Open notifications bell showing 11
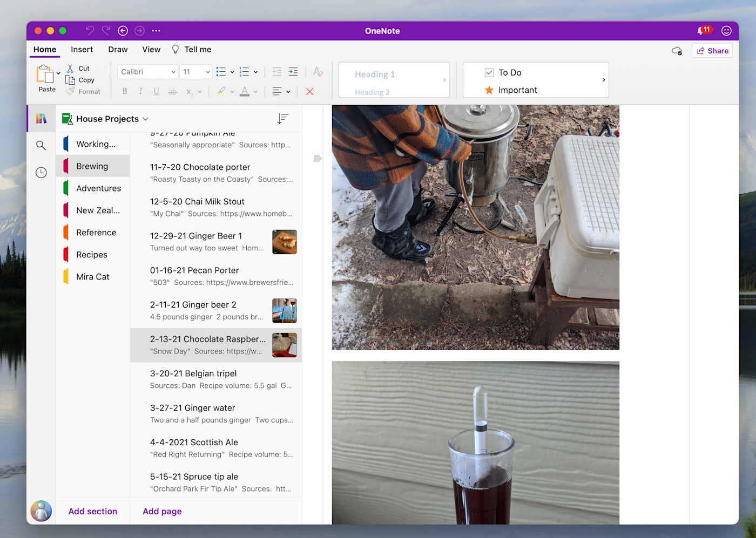This screenshot has height=538, width=756. click(x=704, y=30)
